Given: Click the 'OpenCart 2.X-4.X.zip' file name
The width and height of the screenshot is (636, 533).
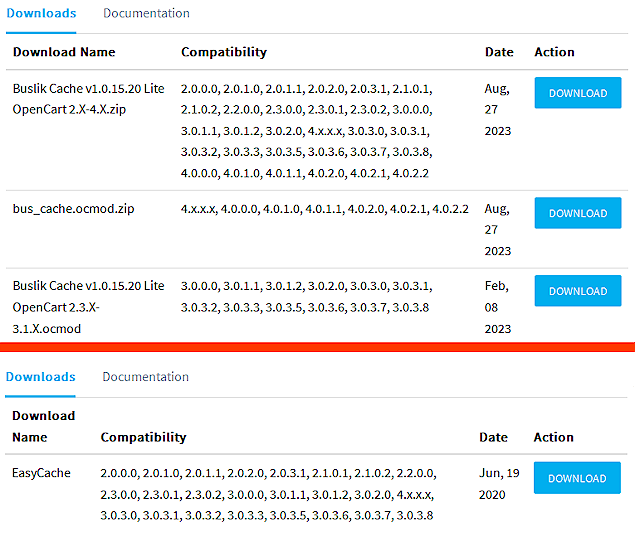Looking at the screenshot, I should 69,110.
